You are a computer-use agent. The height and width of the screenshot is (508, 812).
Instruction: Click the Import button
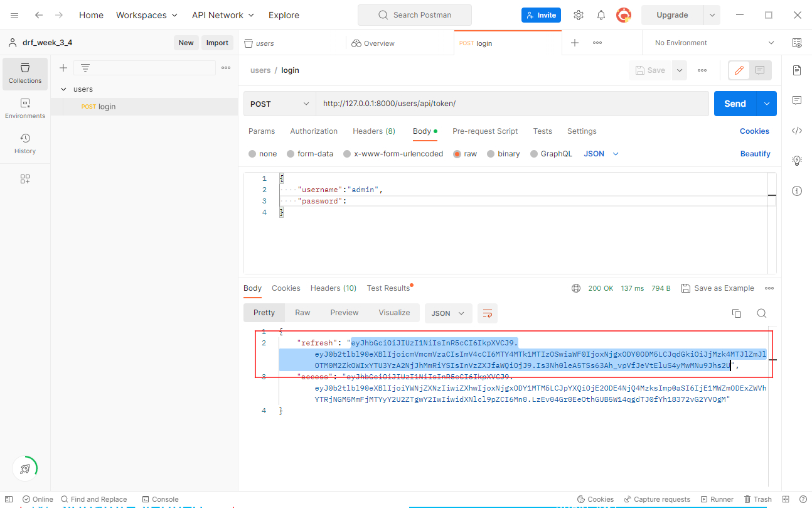coord(217,43)
